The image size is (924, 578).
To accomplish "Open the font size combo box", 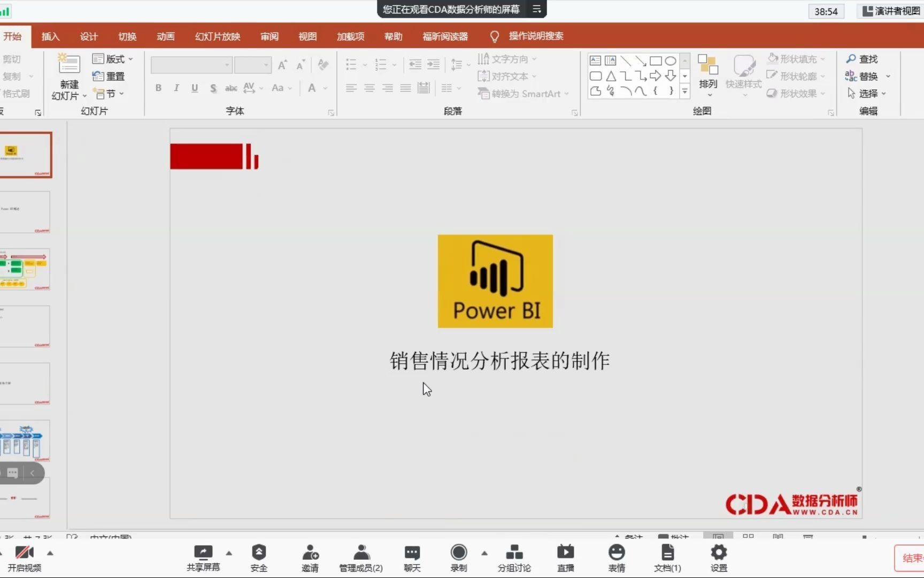I will [x=252, y=65].
